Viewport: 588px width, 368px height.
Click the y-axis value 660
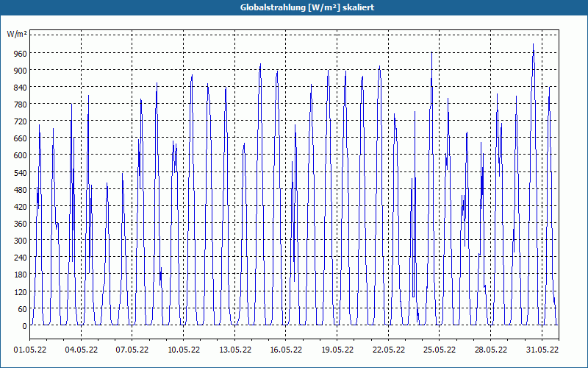click(x=21, y=138)
